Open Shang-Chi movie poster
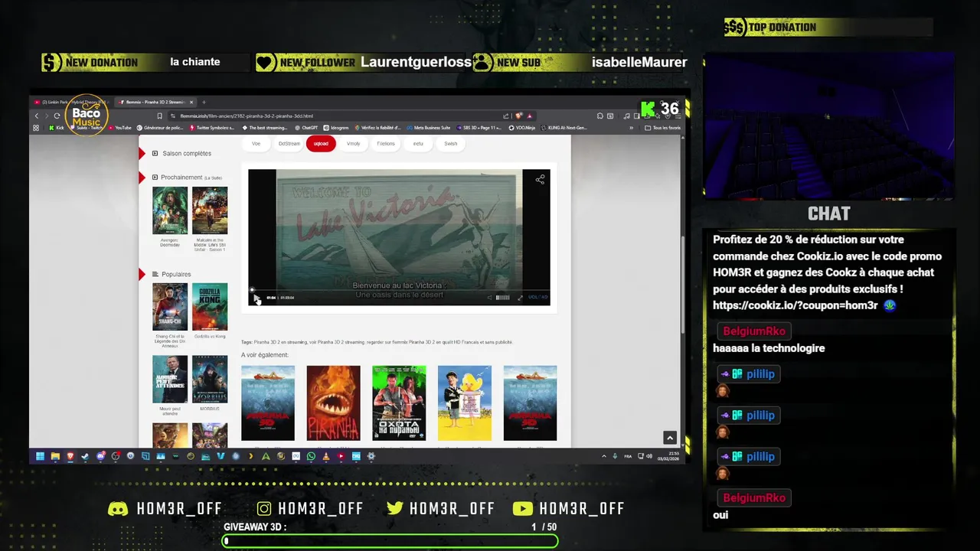This screenshot has height=551, width=980. pyautogui.click(x=169, y=306)
